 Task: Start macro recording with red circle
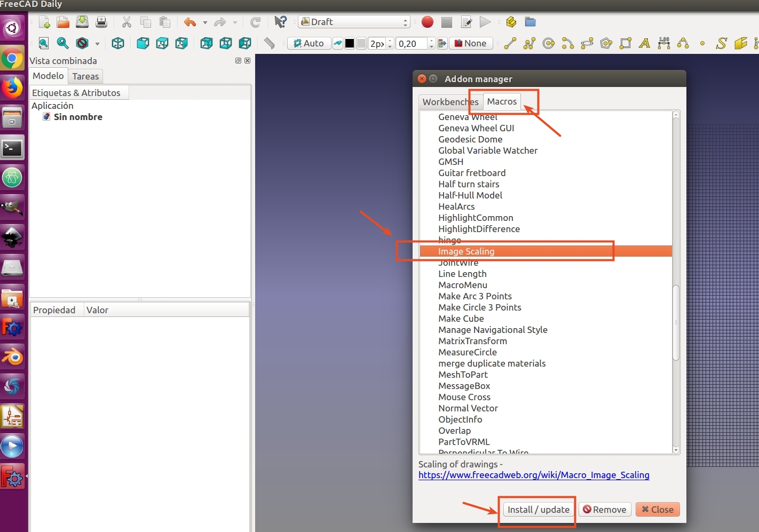(x=428, y=22)
